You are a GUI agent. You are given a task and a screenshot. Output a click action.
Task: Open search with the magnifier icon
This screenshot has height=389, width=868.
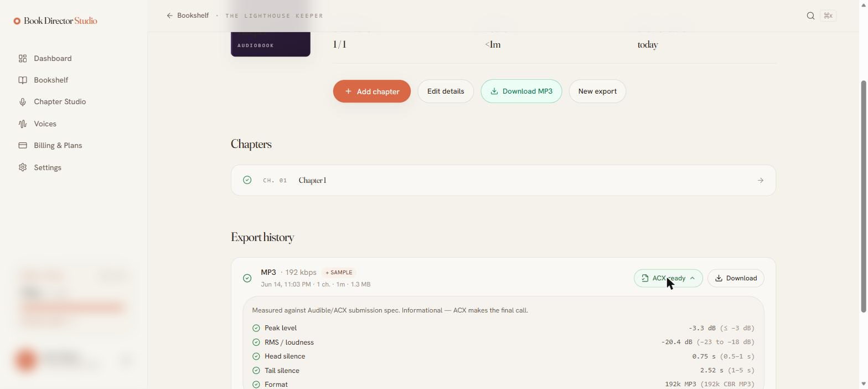[810, 16]
